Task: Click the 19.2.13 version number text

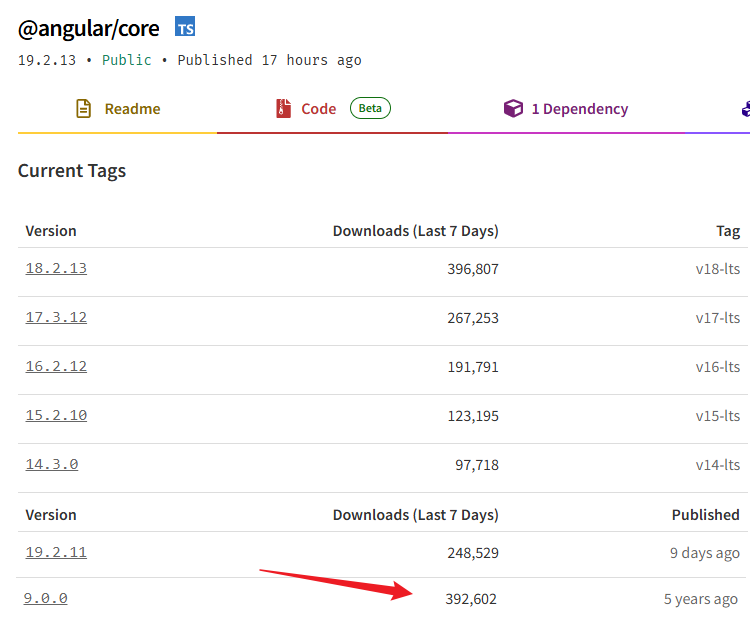Action: [47, 60]
